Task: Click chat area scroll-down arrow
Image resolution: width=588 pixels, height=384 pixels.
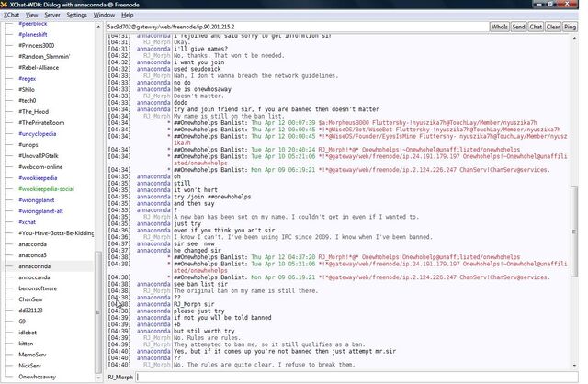Action: (x=574, y=366)
